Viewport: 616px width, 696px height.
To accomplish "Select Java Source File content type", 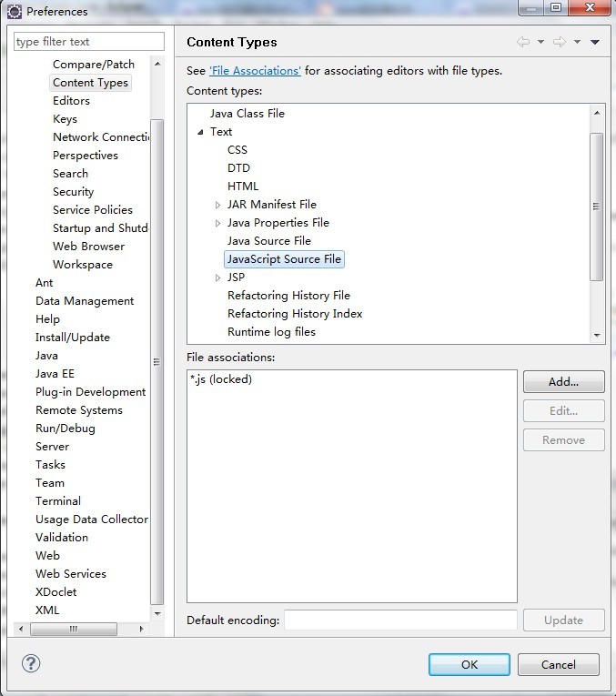I will click(x=268, y=241).
